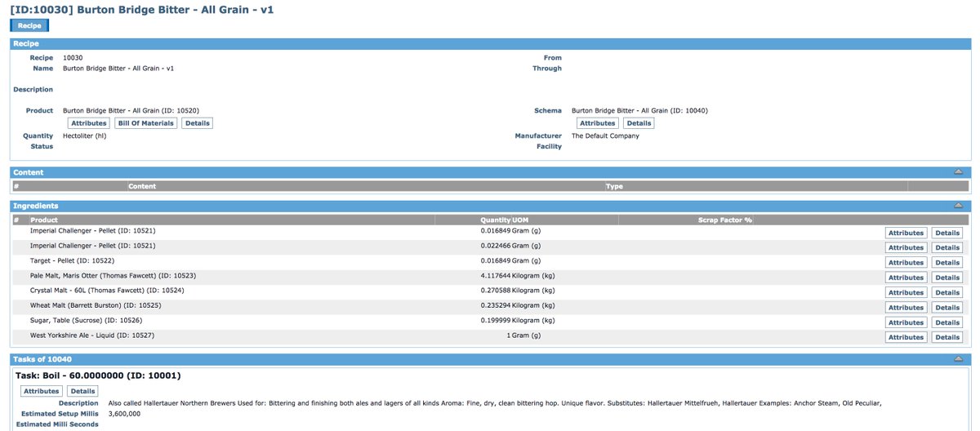The image size is (980, 431).
Task: Click the 0.199999 Kilogram quantity value
Action: click(518, 321)
